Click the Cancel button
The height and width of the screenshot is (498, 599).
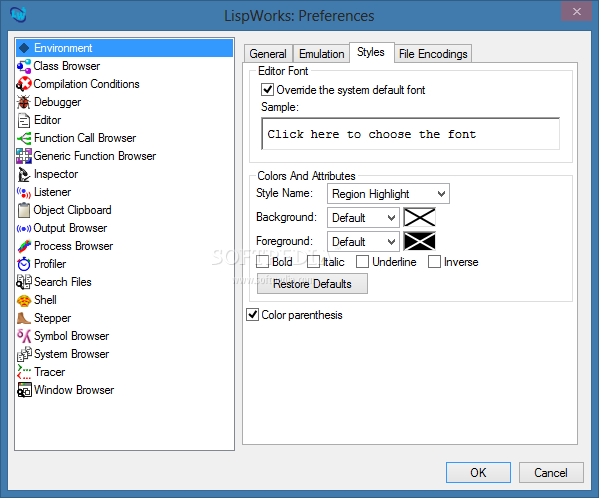click(x=551, y=473)
